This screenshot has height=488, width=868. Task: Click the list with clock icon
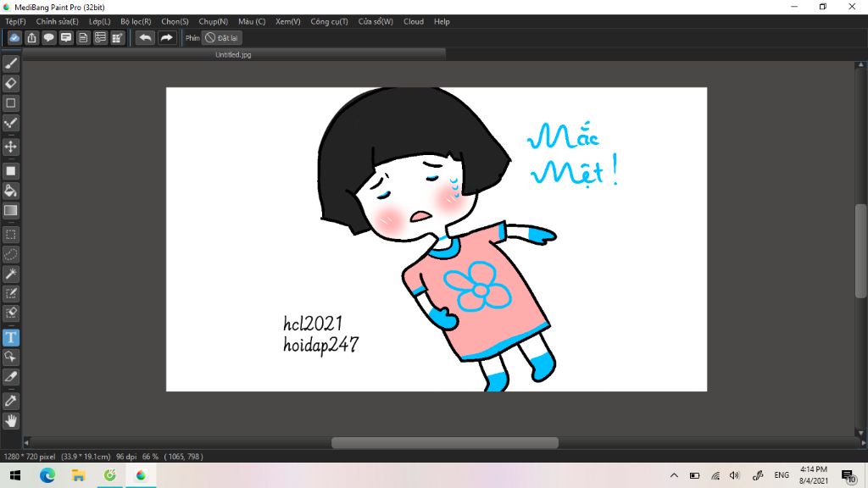pyautogui.click(x=100, y=37)
